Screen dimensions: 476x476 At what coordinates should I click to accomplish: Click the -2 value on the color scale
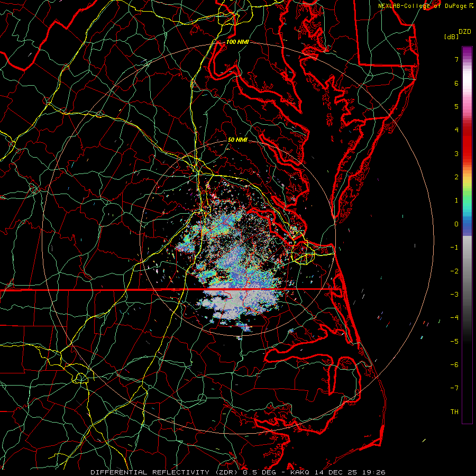454,271
